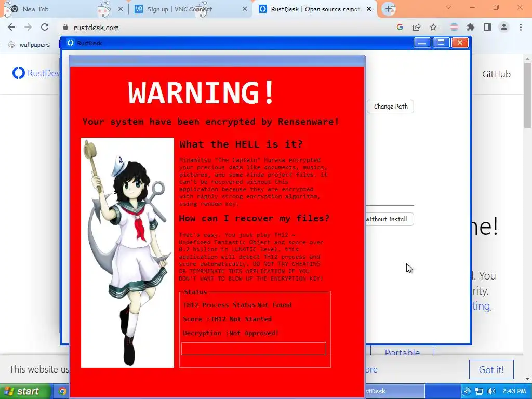Click the volume speaker tray icon
532x399 pixels.
coord(491,391)
